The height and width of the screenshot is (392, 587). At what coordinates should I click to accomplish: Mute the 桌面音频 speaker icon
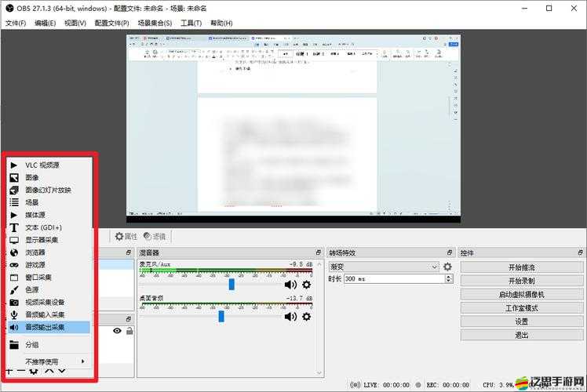[x=290, y=316]
